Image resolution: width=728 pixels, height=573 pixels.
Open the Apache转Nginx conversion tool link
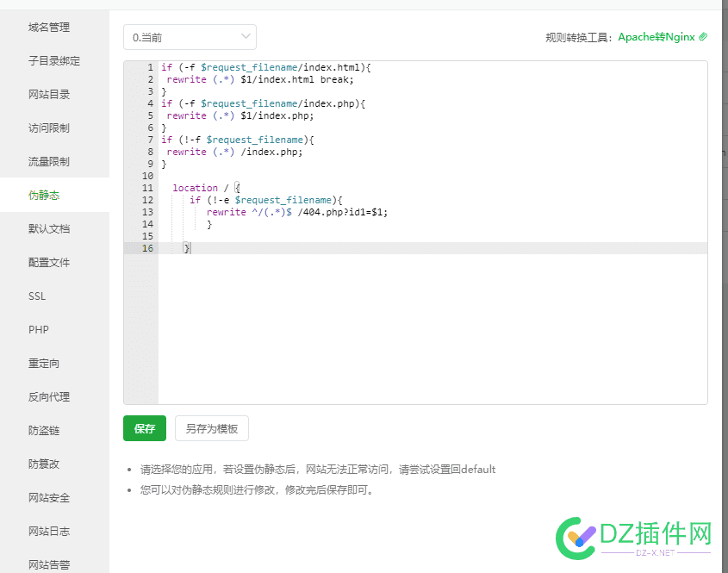[x=656, y=37]
